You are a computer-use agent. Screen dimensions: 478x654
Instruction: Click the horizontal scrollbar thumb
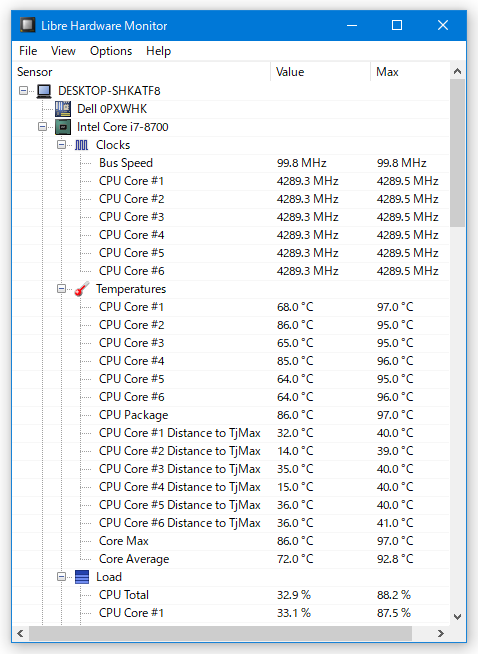point(220,633)
